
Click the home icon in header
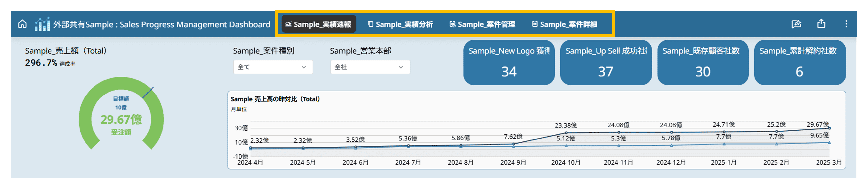pyautogui.click(x=22, y=24)
